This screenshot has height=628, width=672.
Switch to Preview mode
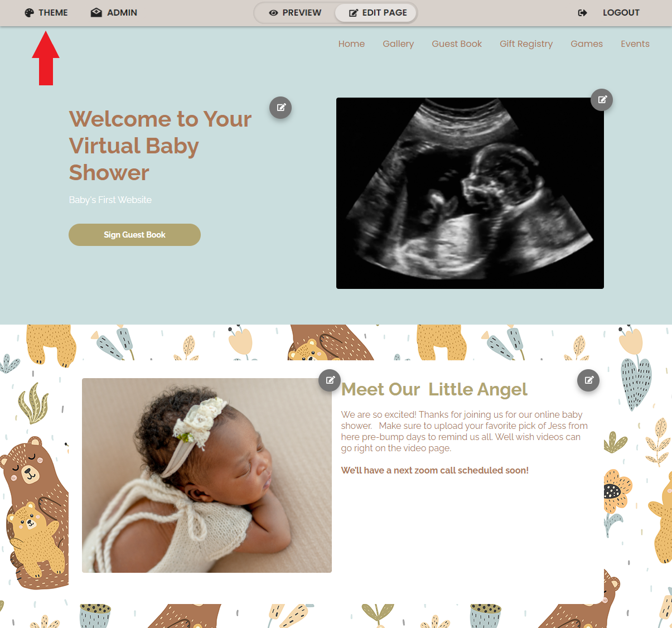(295, 13)
